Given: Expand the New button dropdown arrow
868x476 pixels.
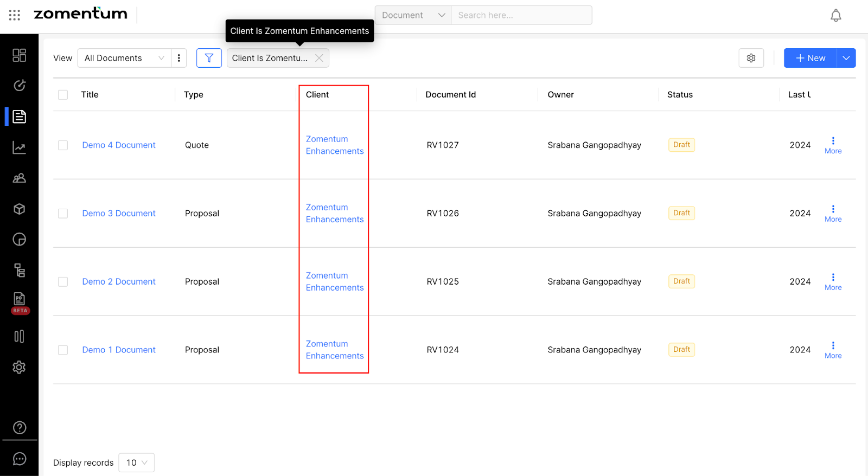Looking at the screenshot, I should tap(846, 58).
